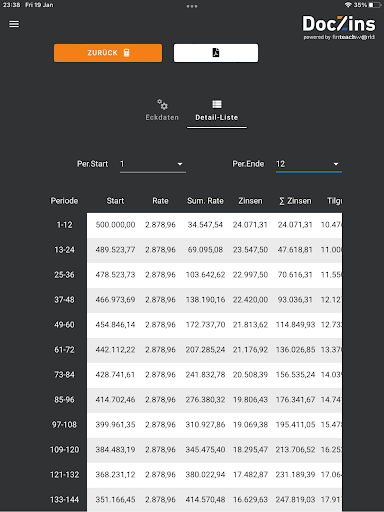The width and height of the screenshot is (384, 512).
Task: Click the clock showing 23:38
Action: click(11, 5)
